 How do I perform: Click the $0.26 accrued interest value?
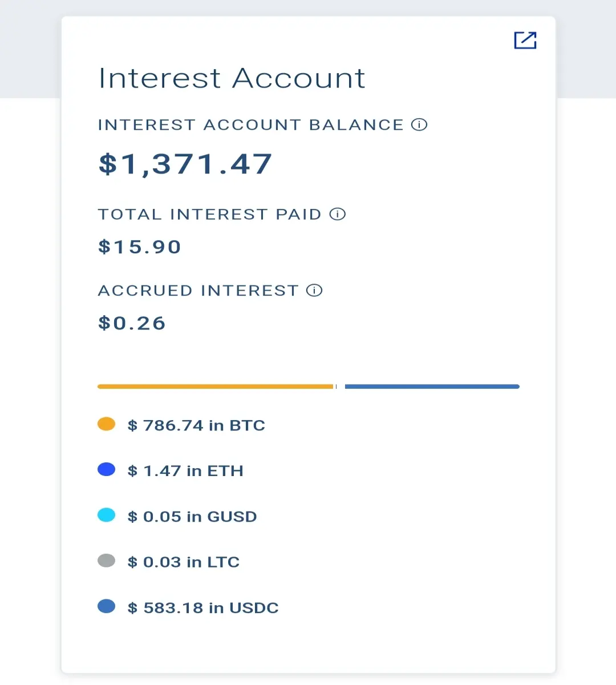point(132,323)
